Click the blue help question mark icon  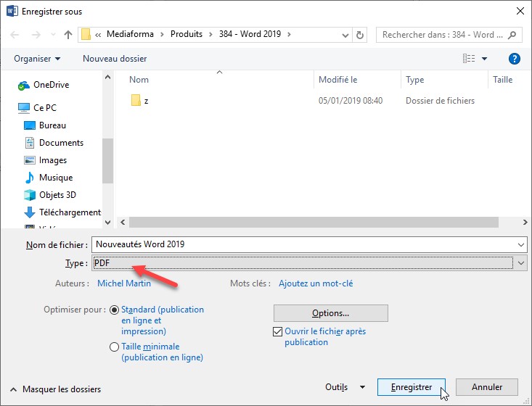coord(514,59)
